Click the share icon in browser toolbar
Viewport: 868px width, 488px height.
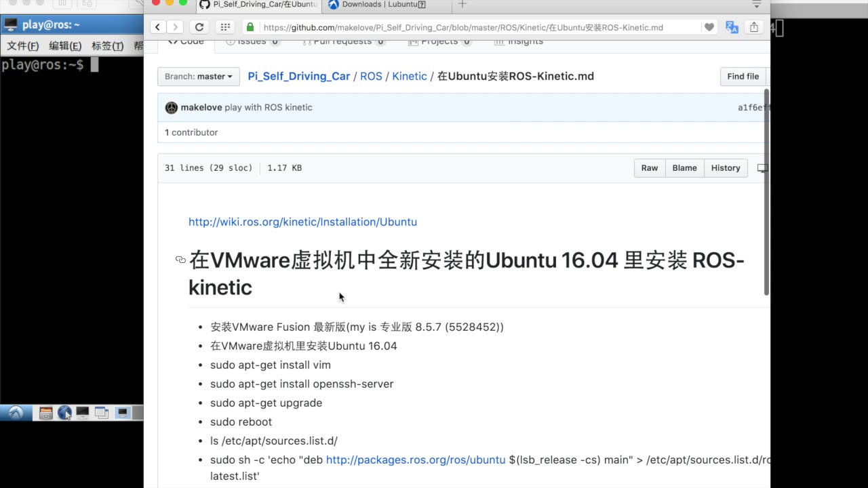pos(753,27)
